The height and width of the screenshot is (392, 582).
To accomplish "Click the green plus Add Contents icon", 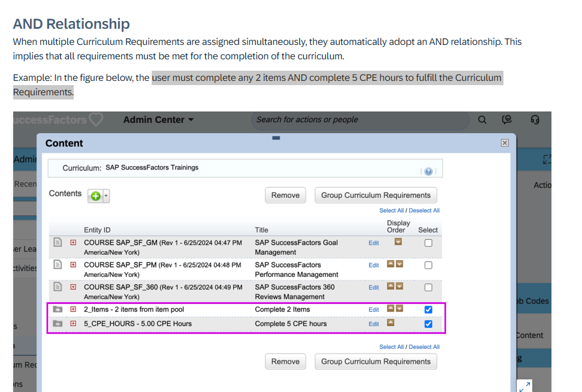I will point(95,196).
